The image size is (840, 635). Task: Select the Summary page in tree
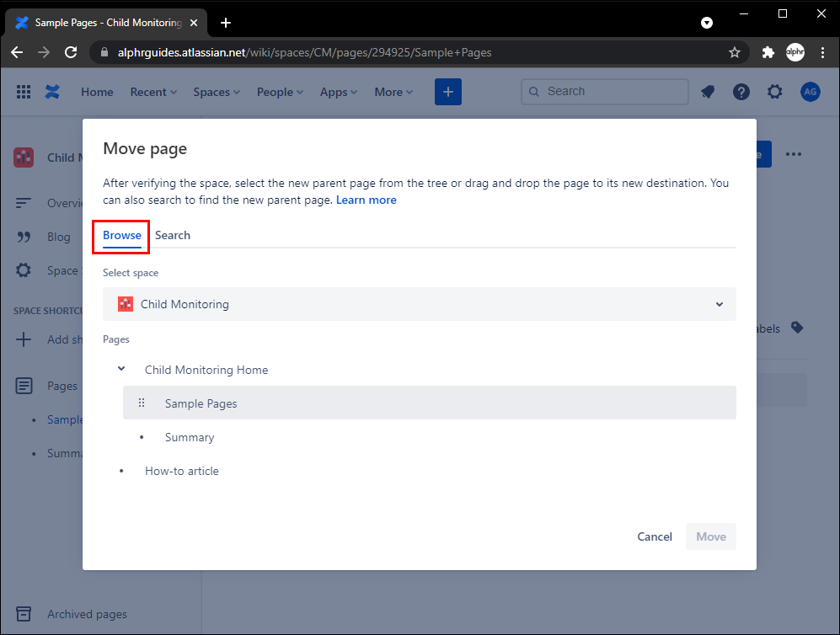point(190,437)
